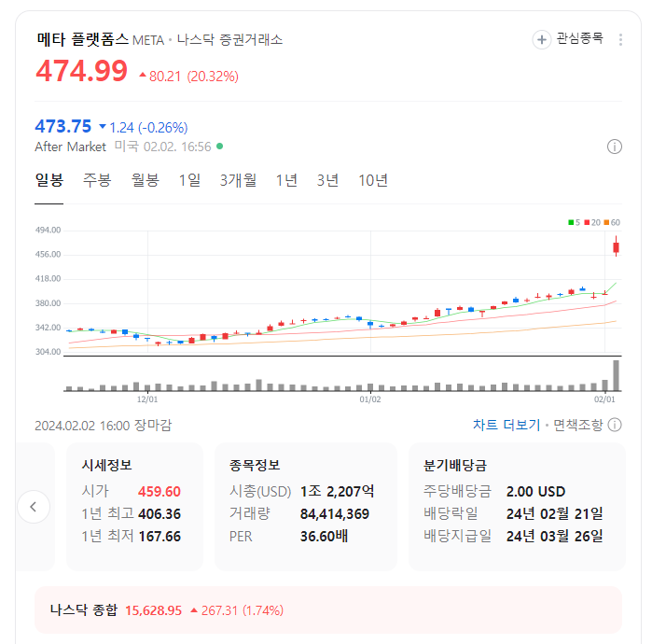Open the three-dot more options menu

coord(620,40)
